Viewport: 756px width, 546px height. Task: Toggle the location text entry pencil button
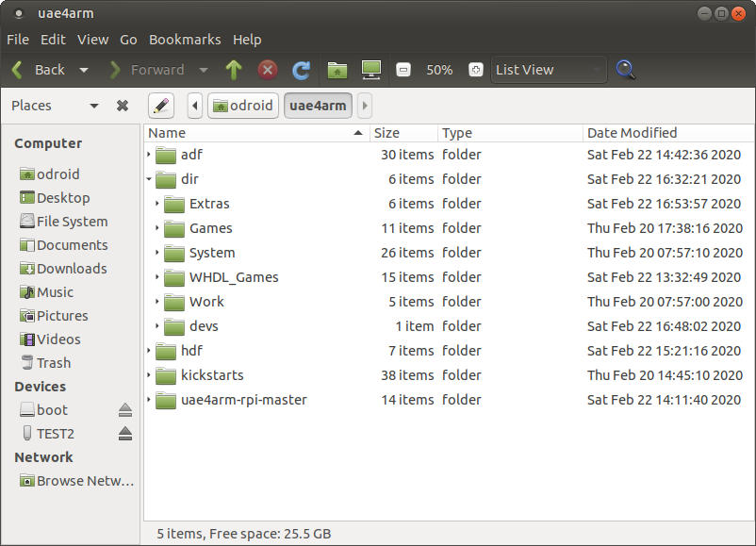point(161,106)
